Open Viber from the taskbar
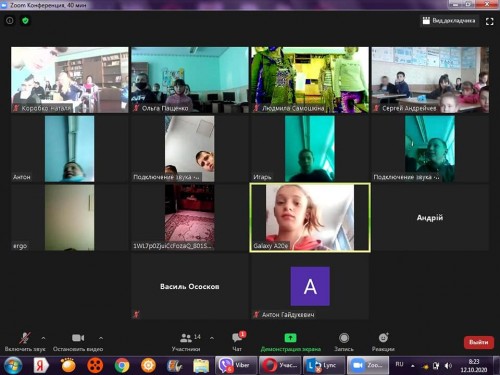Viewport: 500px width, 375px height. [236, 365]
